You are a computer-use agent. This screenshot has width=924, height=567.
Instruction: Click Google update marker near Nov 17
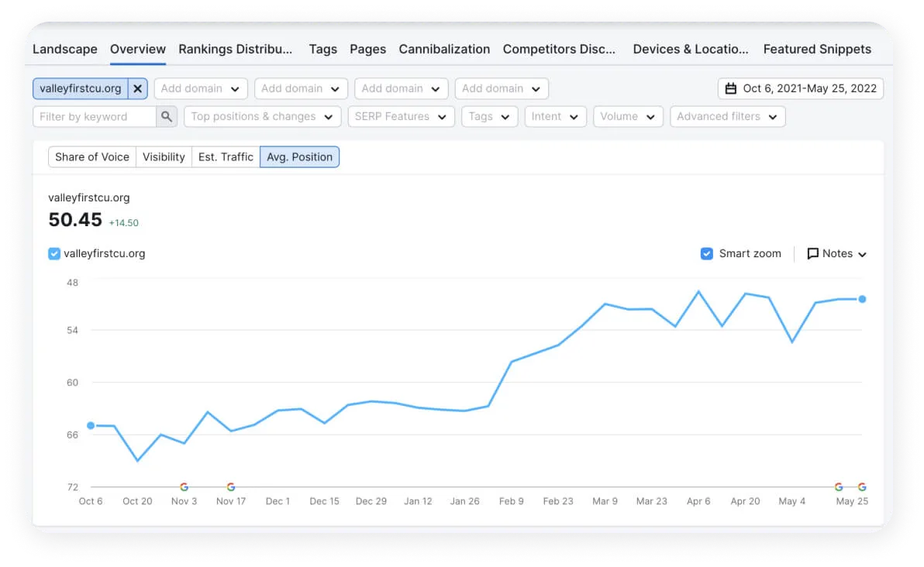[x=231, y=487]
